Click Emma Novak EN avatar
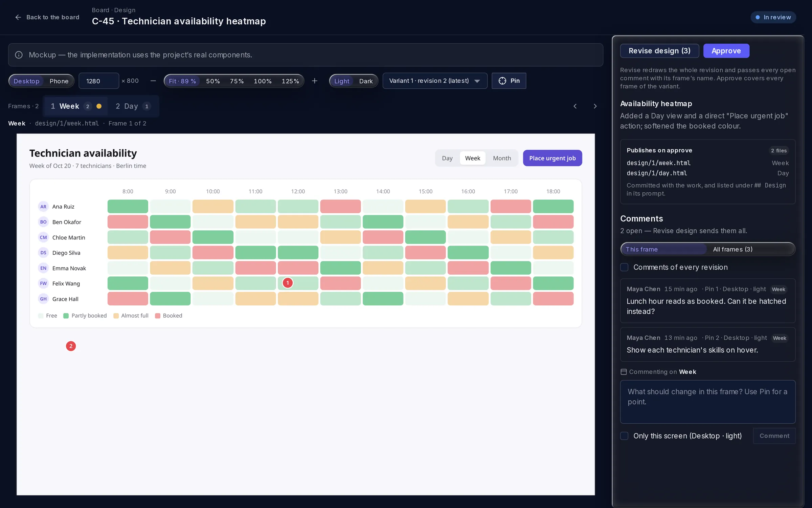The image size is (812, 508). click(x=43, y=268)
